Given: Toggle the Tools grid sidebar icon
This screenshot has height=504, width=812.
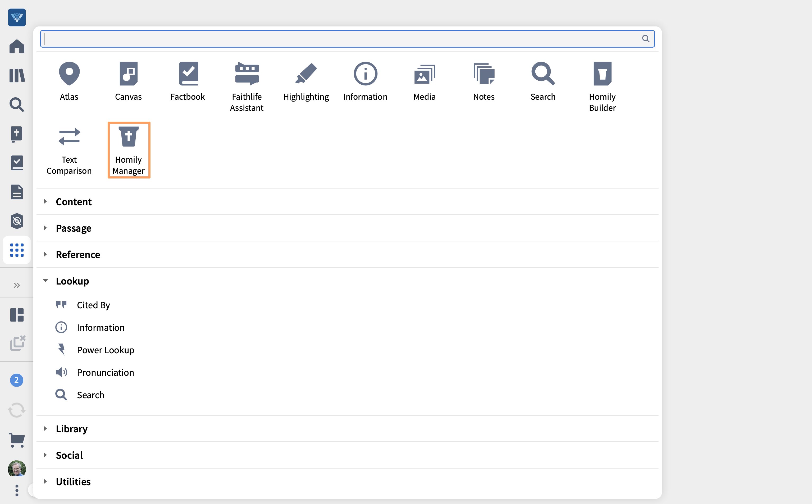Looking at the screenshot, I should pos(17,250).
